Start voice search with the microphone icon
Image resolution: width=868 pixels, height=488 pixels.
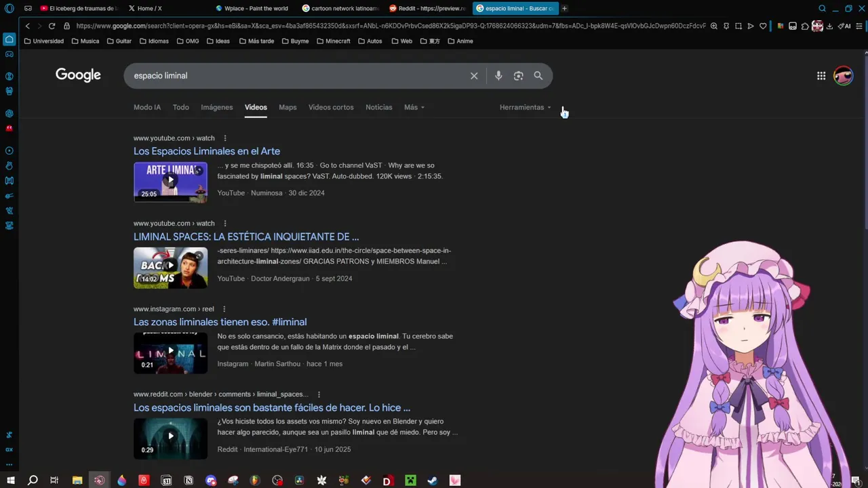coord(498,76)
